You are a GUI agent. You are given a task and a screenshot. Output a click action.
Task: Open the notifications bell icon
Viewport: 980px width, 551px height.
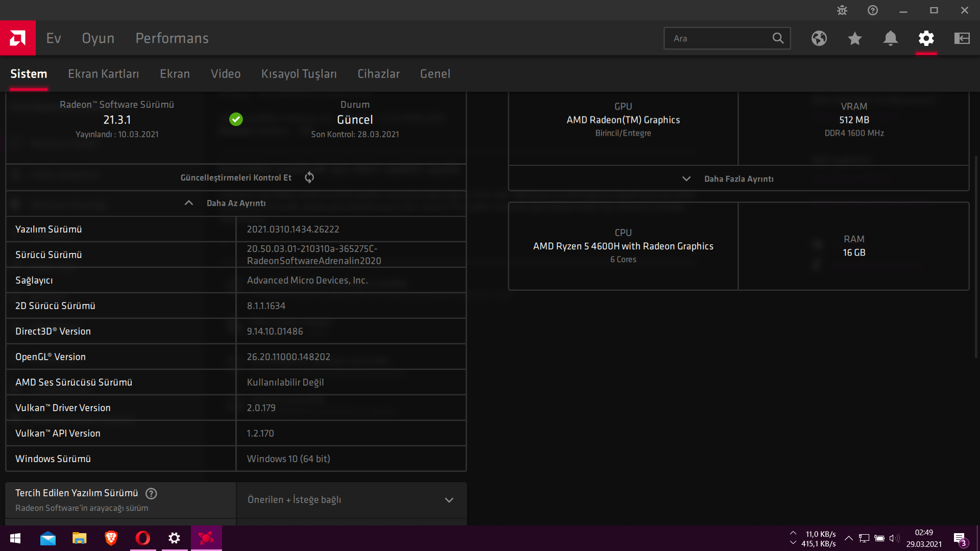[x=891, y=38]
